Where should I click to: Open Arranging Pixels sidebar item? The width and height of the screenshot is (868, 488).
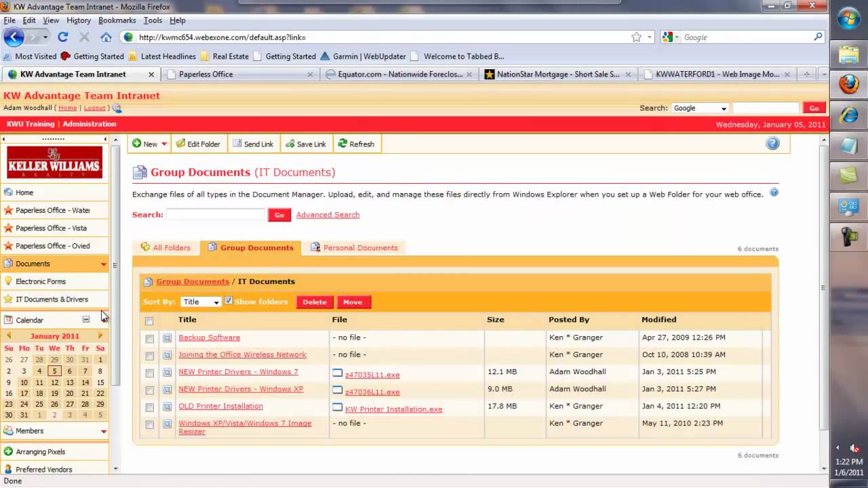[x=54, y=451]
